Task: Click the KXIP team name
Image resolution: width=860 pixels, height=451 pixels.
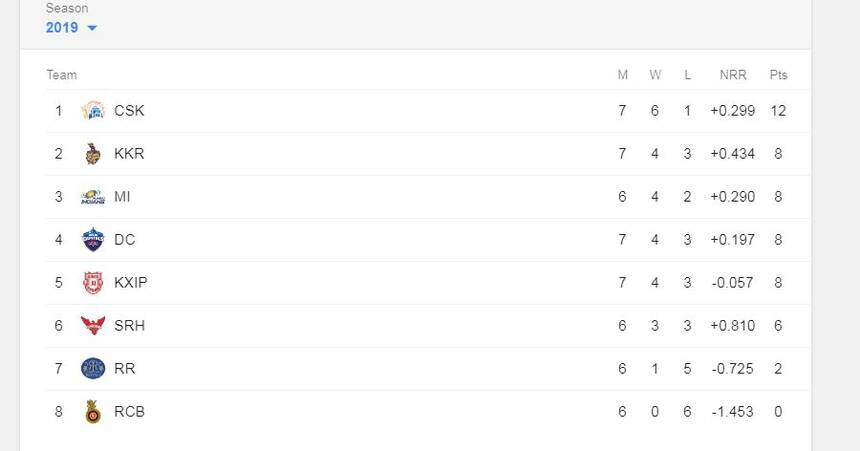Action: [130, 283]
